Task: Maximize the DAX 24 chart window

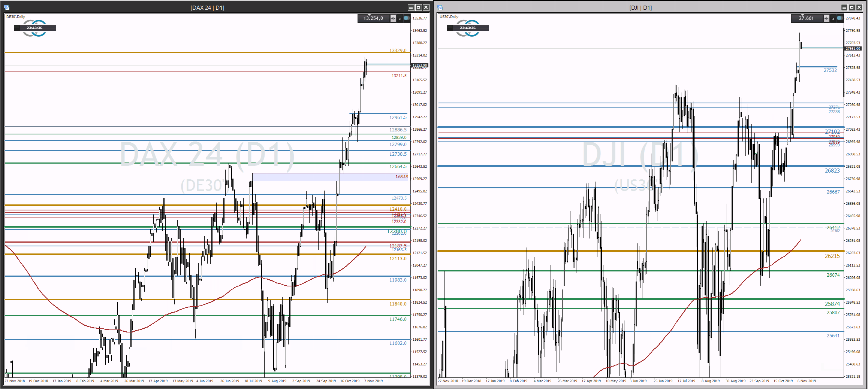Action: click(x=419, y=7)
